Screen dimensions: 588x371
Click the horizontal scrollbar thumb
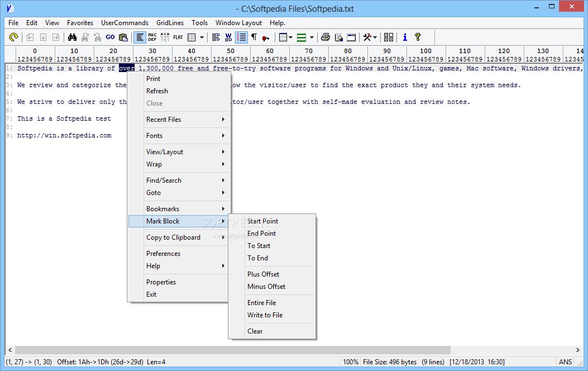pyautogui.click(x=232, y=350)
